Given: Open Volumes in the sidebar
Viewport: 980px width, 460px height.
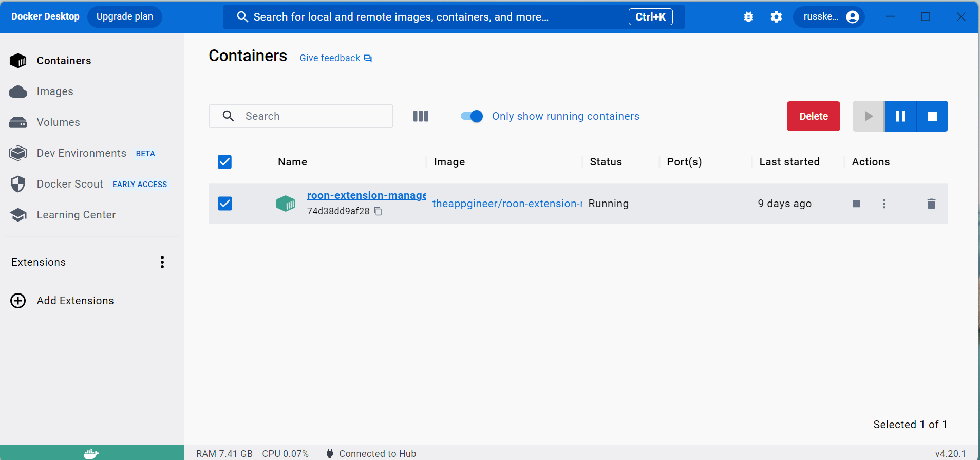Looking at the screenshot, I should [x=58, y=122].
